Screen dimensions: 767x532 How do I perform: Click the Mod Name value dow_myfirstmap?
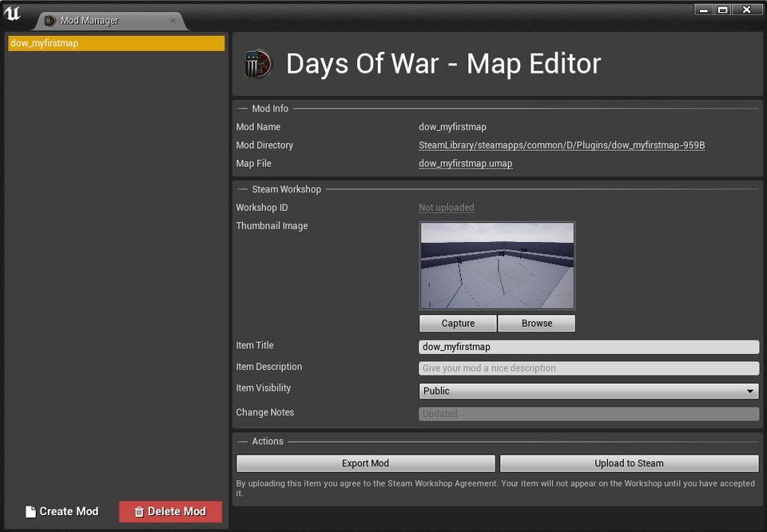(452, 127)
